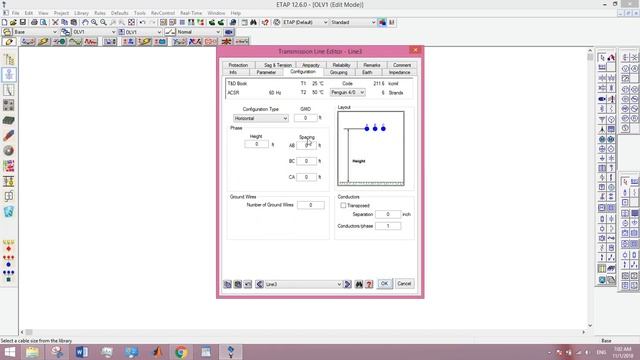Open the Configuration Type Horizontal dropdown
This screenshot has height=360, width=640.
(x=260, y=118)
